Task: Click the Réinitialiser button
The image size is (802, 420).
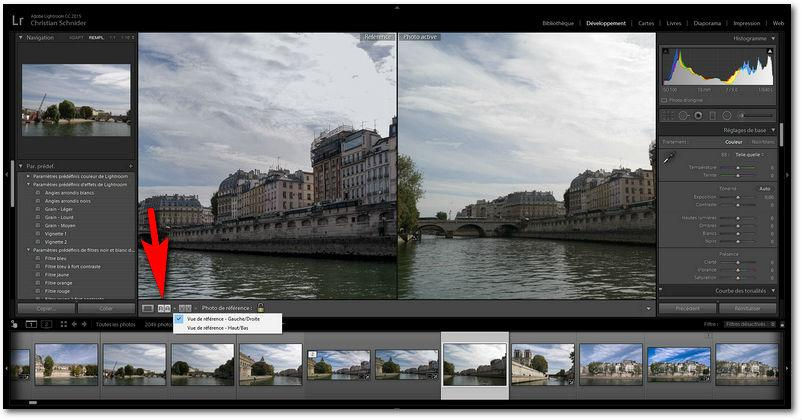Action: (x=747, y=308)
